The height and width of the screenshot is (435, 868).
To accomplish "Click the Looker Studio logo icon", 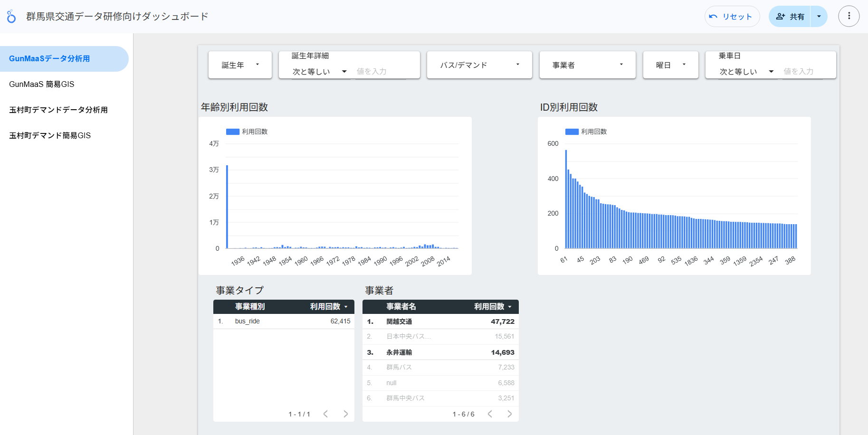I will pyautogui.click(x=11, y=17).
